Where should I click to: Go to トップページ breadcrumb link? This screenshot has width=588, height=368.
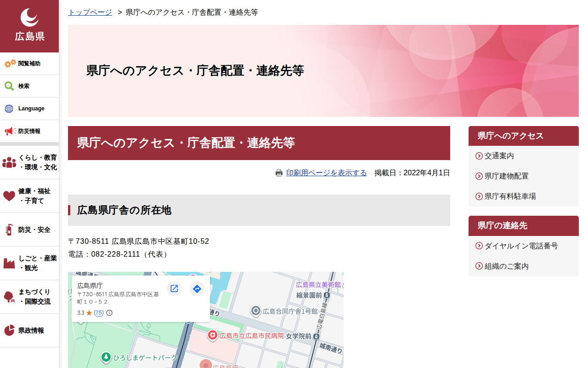(90, 12)
